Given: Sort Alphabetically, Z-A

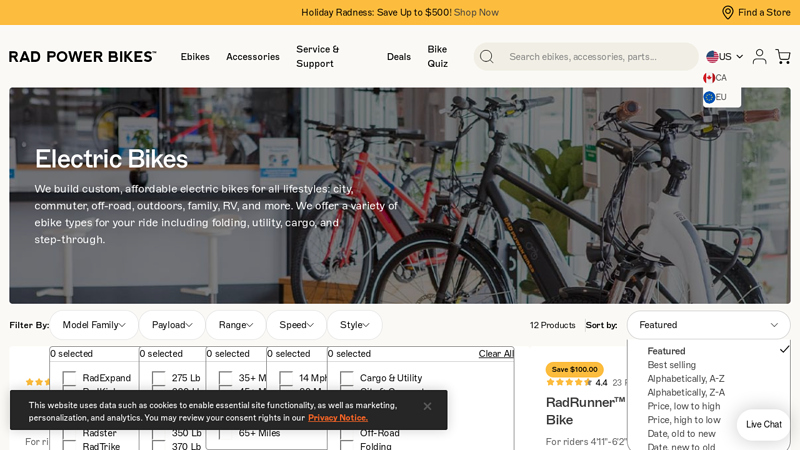Looking at the screenshot, I should click(x=686, y=392).
